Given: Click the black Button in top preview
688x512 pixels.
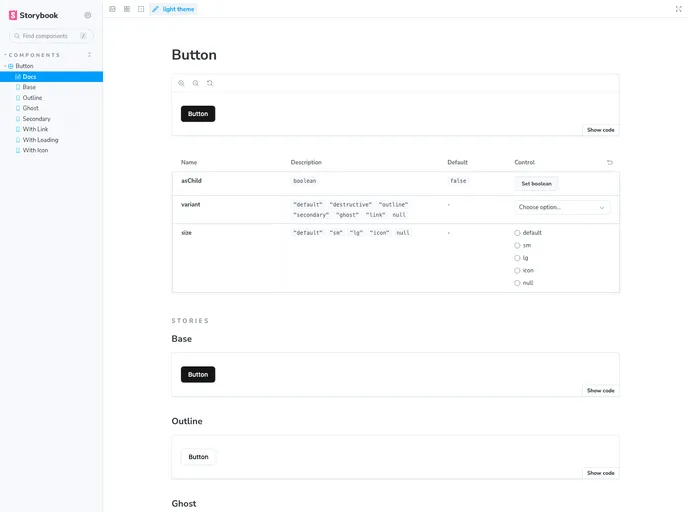Looking at the screenshot, I should point(198,114).
